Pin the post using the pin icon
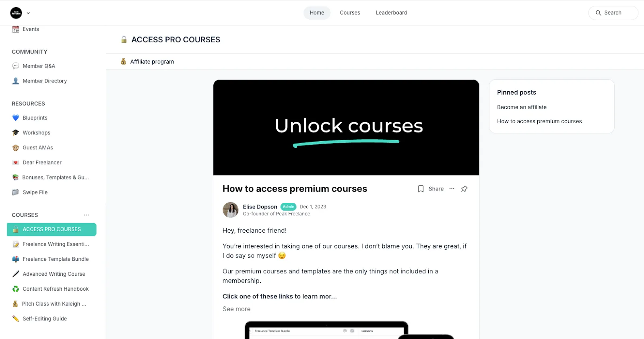This screenshot has width=644, height=339. (464, 189)
